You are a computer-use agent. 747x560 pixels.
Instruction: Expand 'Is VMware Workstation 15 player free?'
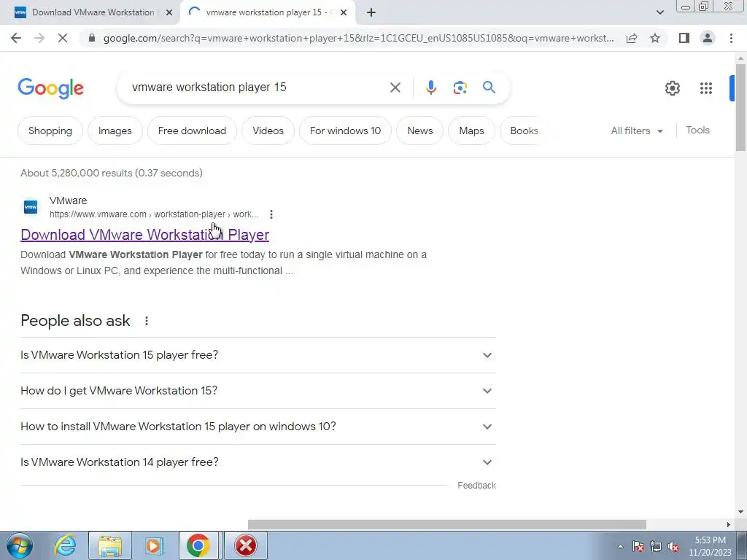click(258, 355)
